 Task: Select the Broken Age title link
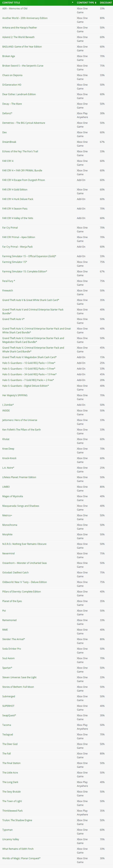tap(9, 56)
